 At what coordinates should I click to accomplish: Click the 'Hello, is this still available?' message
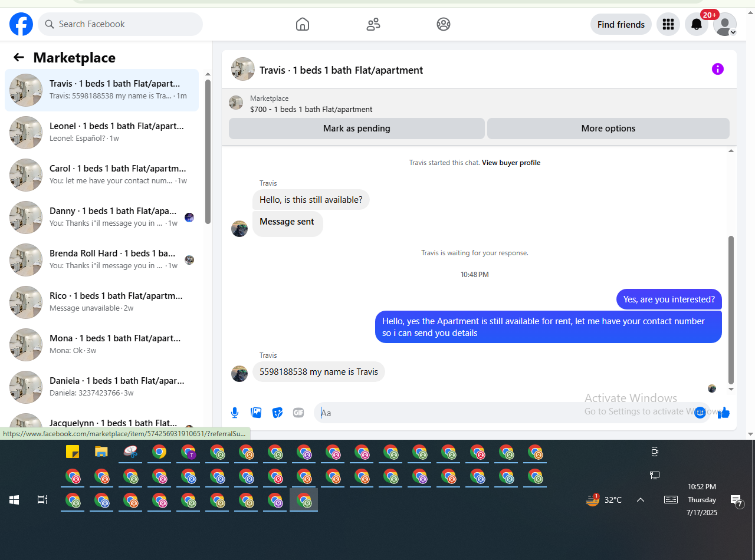(311, 200)
